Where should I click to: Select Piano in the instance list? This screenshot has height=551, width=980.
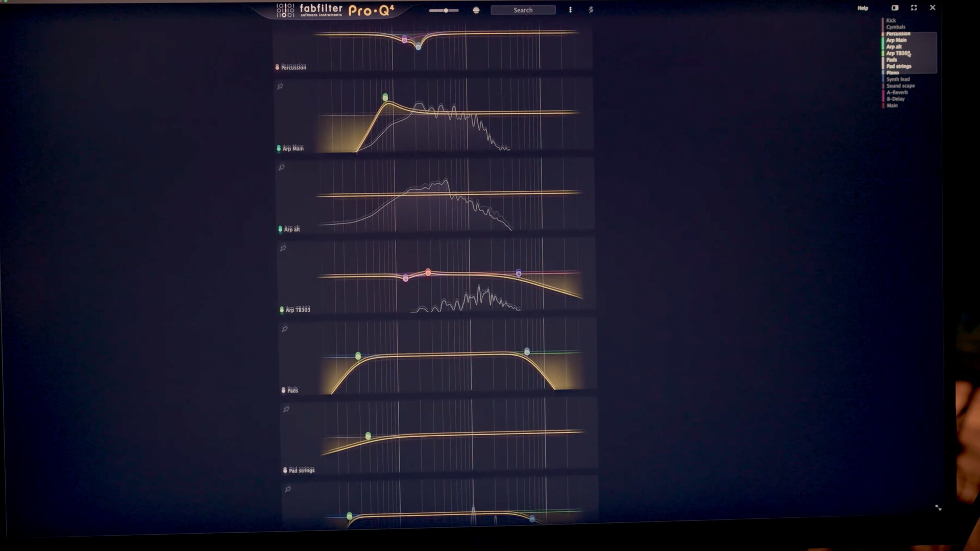click(x=893, y=73)
